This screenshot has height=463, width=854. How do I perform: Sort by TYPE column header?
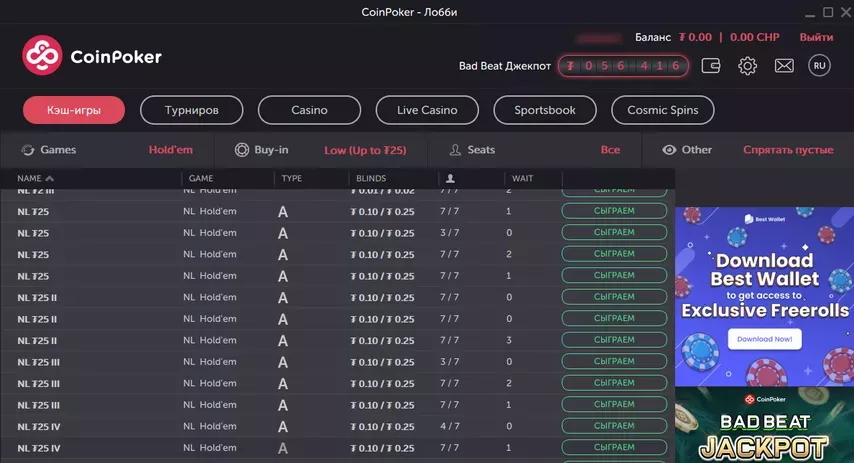(x=291, y=178)
